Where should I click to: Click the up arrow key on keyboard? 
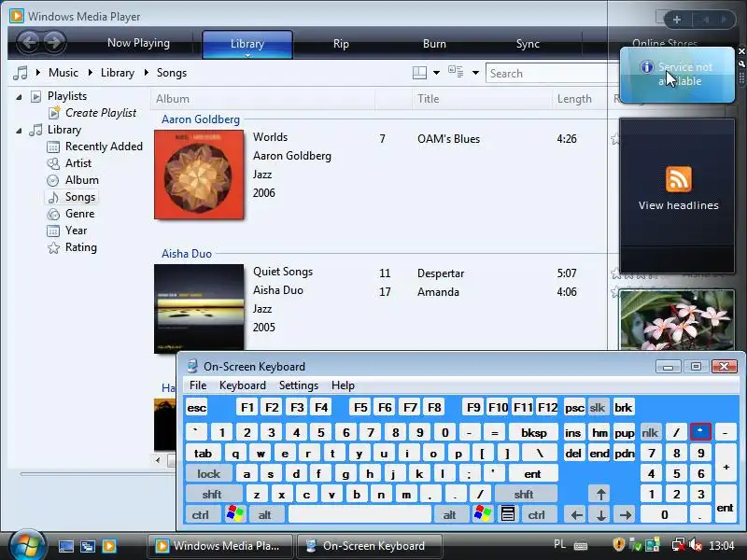coord(600,494)
